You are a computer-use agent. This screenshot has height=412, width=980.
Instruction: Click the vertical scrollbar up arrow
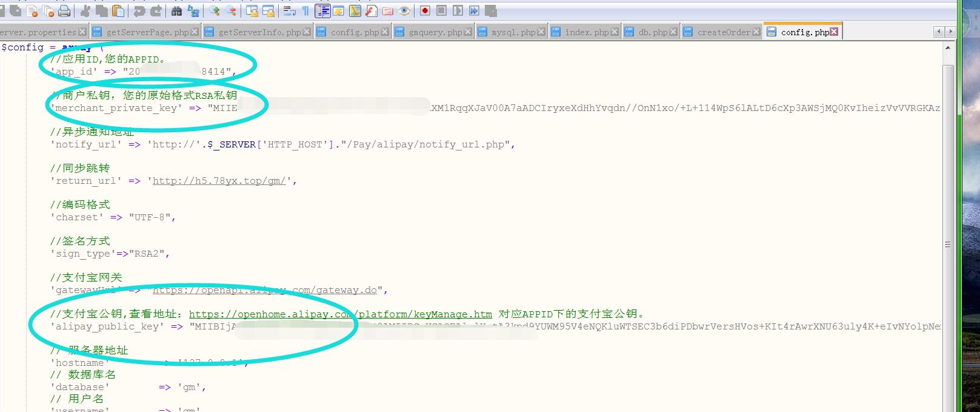click(x=948, y=48)
